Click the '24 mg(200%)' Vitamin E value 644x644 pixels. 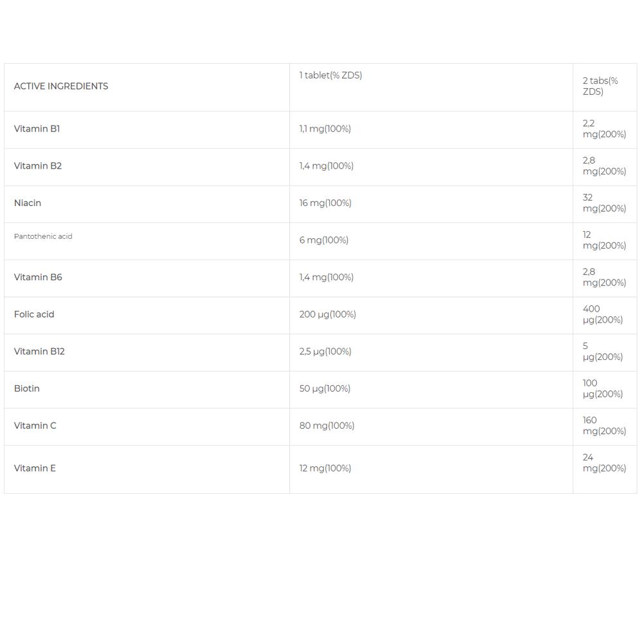tap(604, 463)
